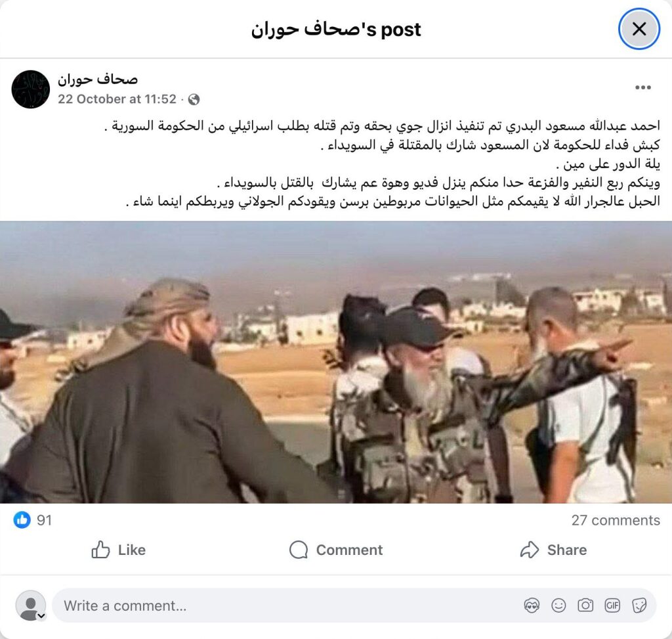Like the post
Screen dimensions: 672x639
pos(118,550)
